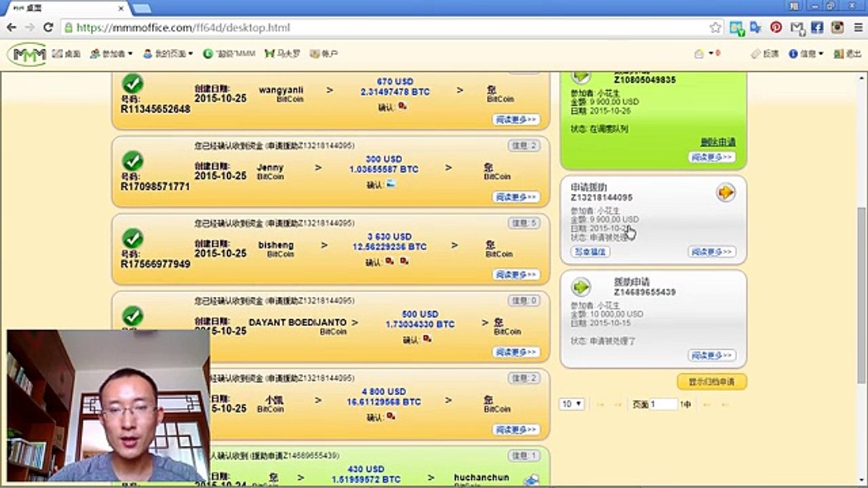Image resolution: width=868 pixels, height=488 pixels.
Task: Open the 信息: 2 badge on Jenny order
Action: click(524, 146)
